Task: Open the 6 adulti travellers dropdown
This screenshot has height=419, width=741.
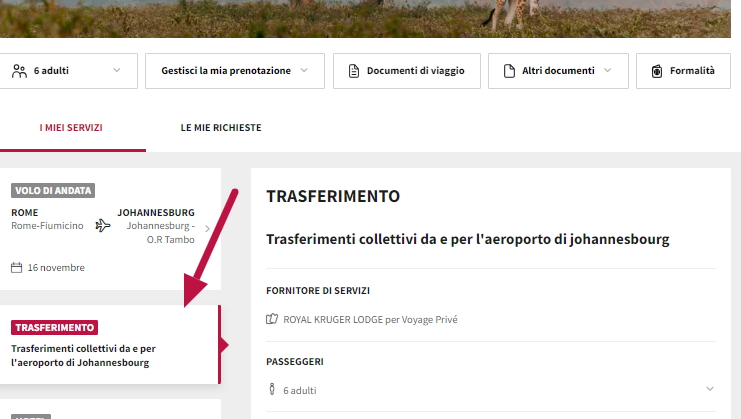Action: [69, 71]
